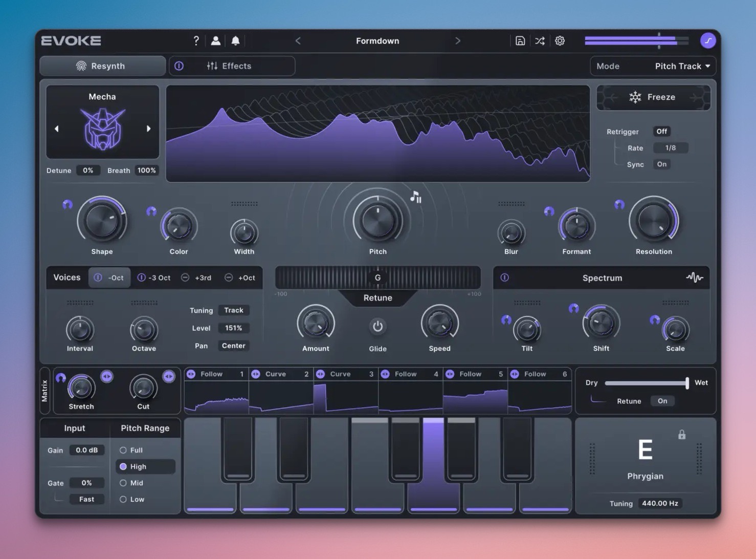756x559 pixels.
Task: Toggle the Glide power button
Action: 377,327
